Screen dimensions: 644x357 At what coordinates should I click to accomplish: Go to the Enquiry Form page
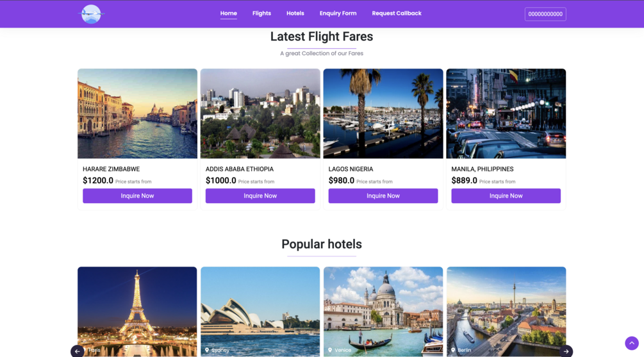(338, 13)
